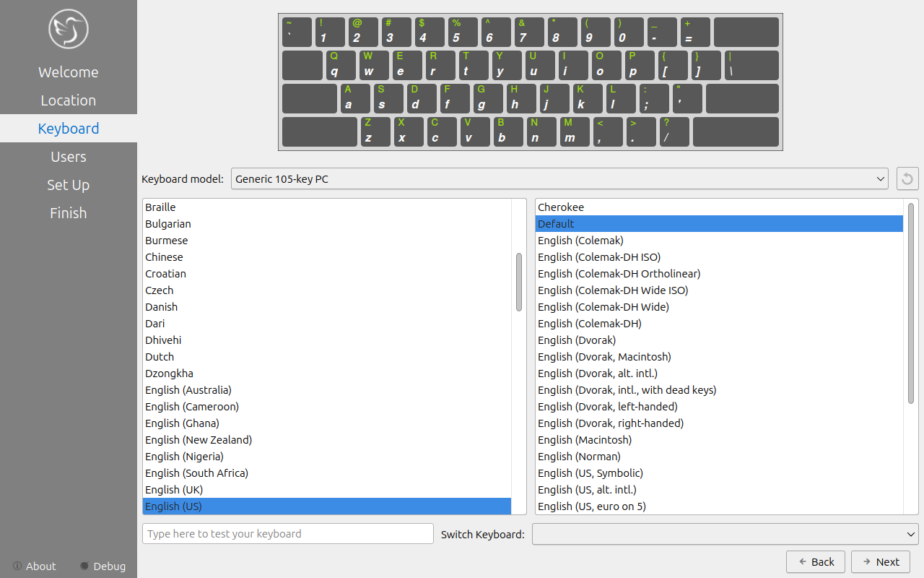Click the question mark key in preview
The height and width of the screenshot is (578, 924).
click(x=674, y=131)
